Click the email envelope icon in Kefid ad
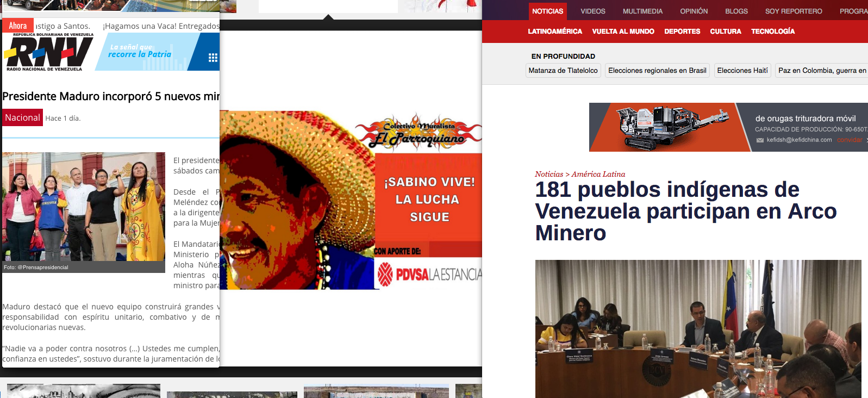 coord(760,140)
